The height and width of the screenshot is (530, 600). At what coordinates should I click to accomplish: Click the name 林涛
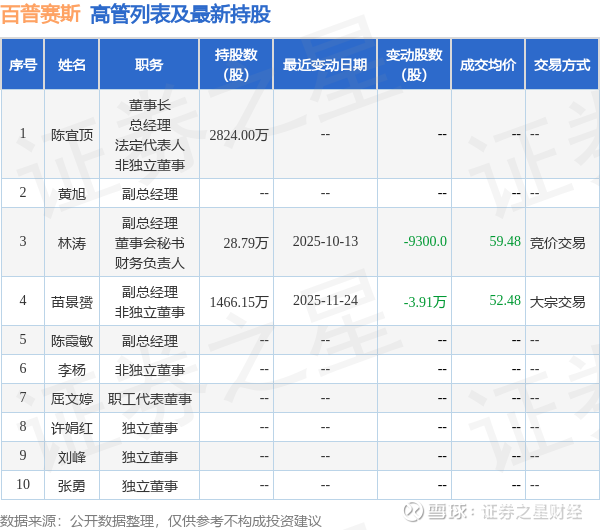pyautogui.click(x=72, y=243)
